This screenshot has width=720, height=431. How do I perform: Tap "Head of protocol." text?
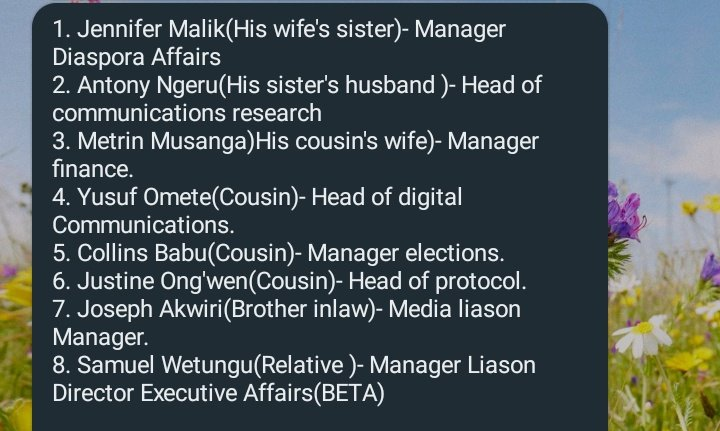coord(437,281)
